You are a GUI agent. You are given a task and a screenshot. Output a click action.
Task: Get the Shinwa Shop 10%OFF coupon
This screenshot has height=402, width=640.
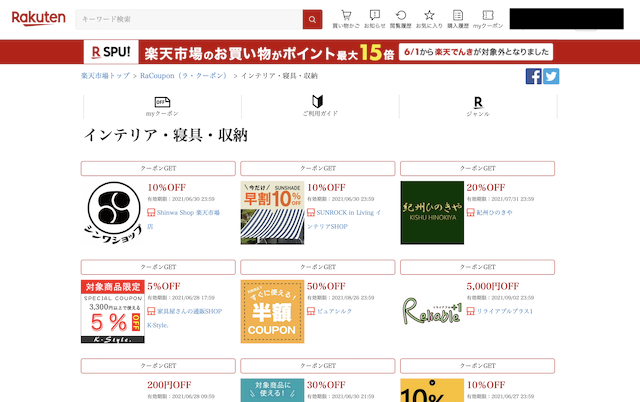coord(158,168)
